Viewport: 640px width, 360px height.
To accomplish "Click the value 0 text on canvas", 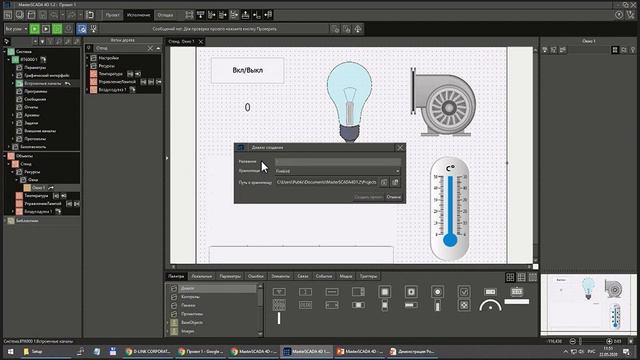I will [x=247, y=107].
